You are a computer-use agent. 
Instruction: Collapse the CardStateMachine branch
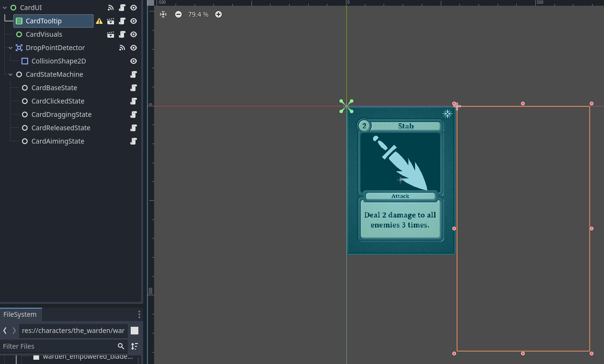10,74
